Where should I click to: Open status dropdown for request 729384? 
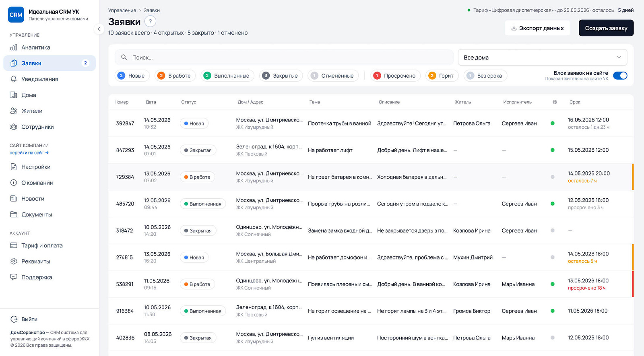197,177
